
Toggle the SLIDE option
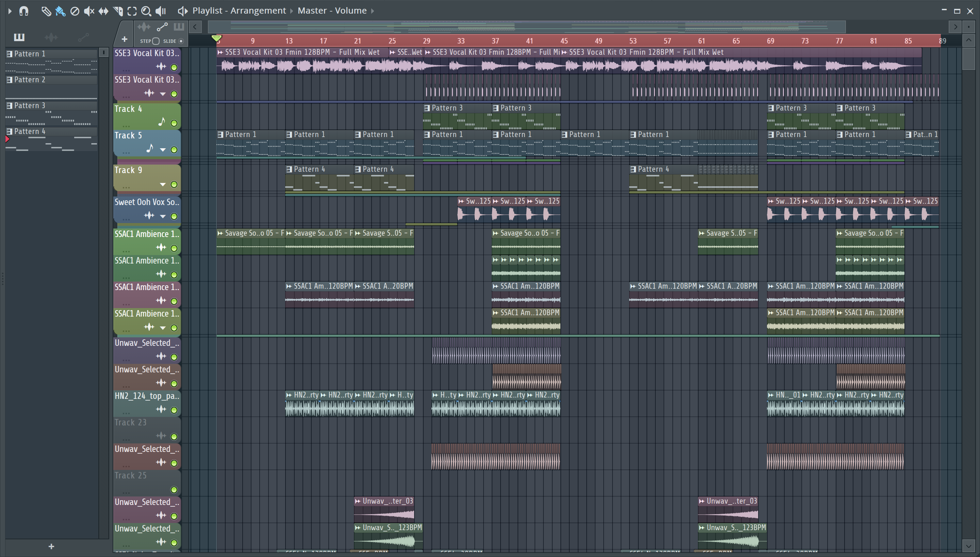[181, 41]
